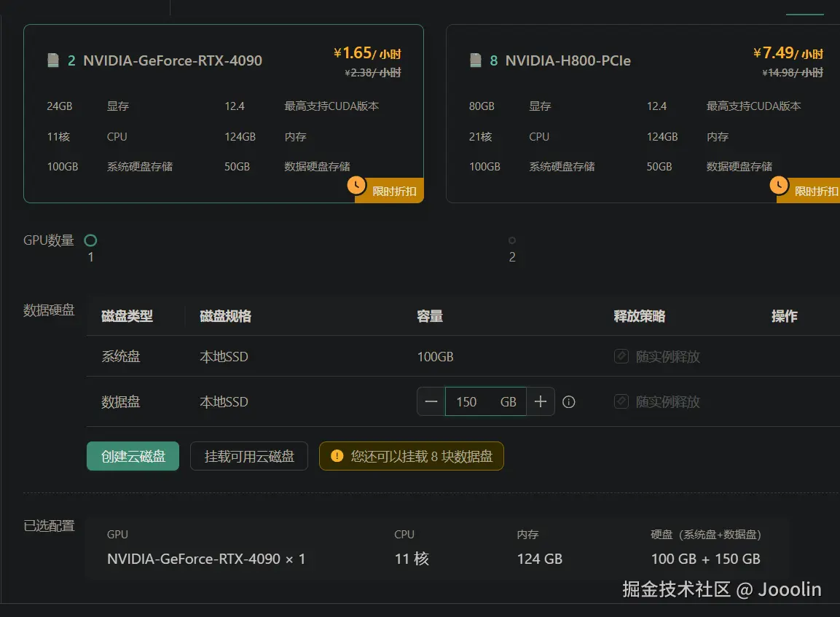Select the NVIDIA-H800-PCIe GPU card
This screenshot has height=617, width=840.
[x=643, y=114]
